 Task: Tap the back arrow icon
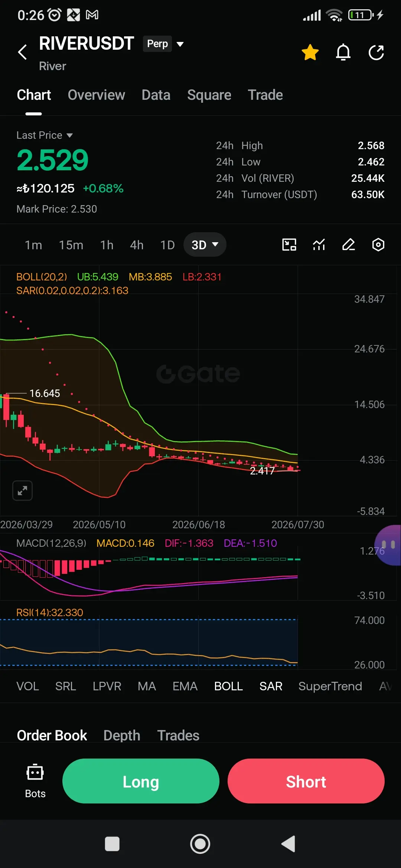(22, 52)
